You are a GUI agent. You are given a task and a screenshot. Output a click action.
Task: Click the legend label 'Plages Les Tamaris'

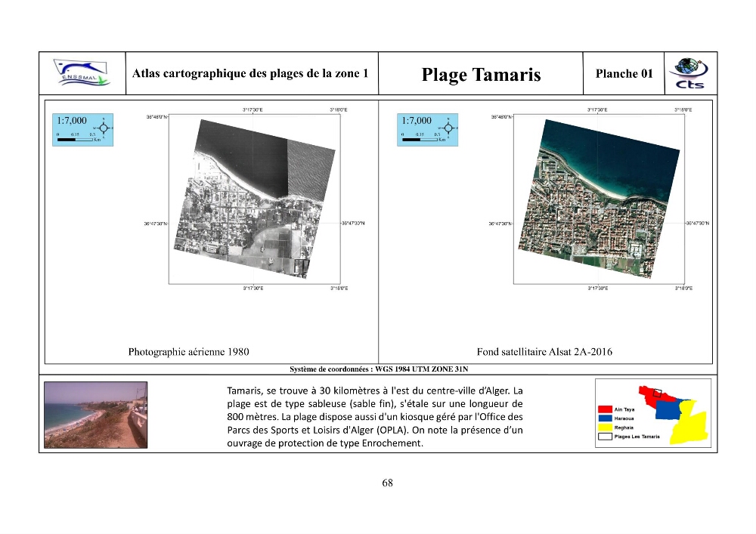(637, 437)
